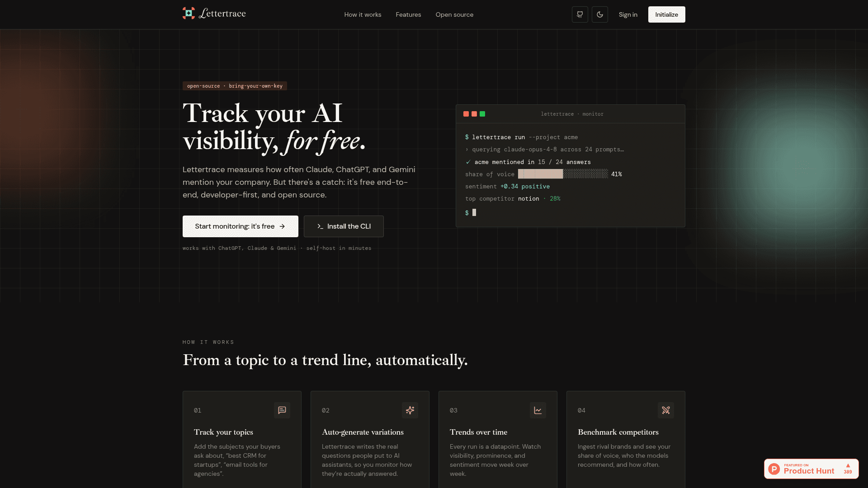Click the open-source bring-your-own-key badge
The height and width of the screenshot is (488, 868).
[x=235, y=86]
